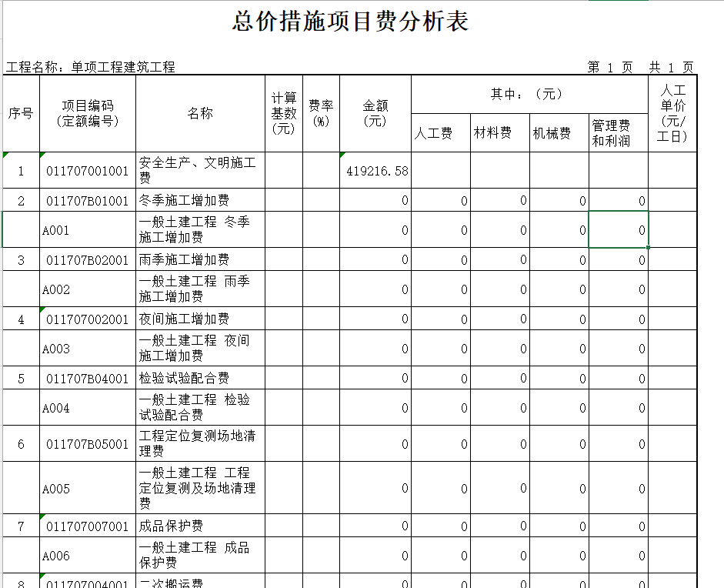Click code cell 011707007001
The image size is (724, 588).
[88, 526]
